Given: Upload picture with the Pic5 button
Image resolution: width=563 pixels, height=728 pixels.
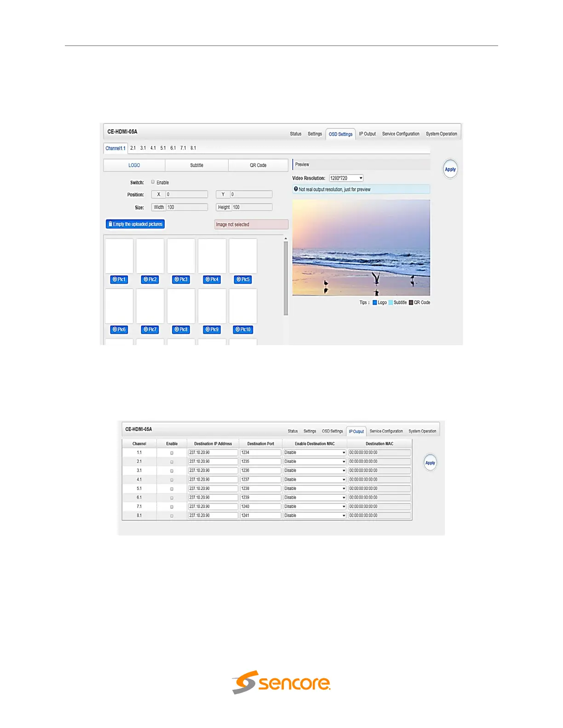Looking at the screenshot, I should coord(243,279).
